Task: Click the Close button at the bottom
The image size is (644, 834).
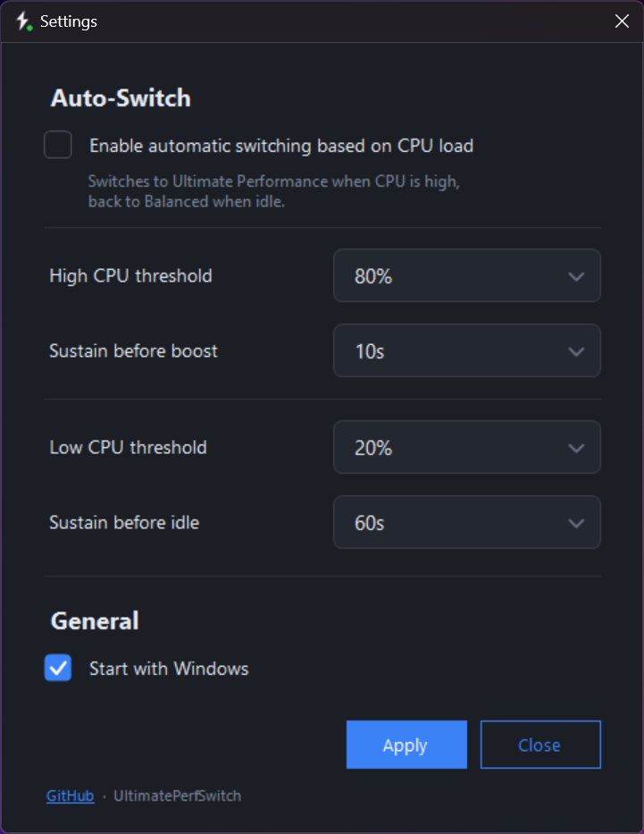Action: coord(539,746)
